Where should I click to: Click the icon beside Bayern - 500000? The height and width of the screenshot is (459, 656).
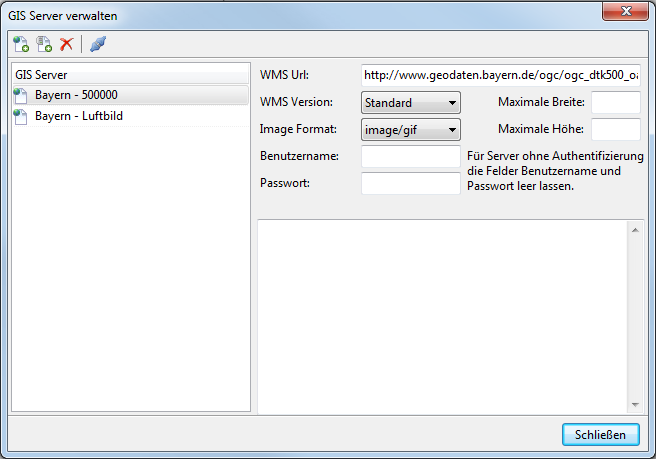(x=22, y=95)
